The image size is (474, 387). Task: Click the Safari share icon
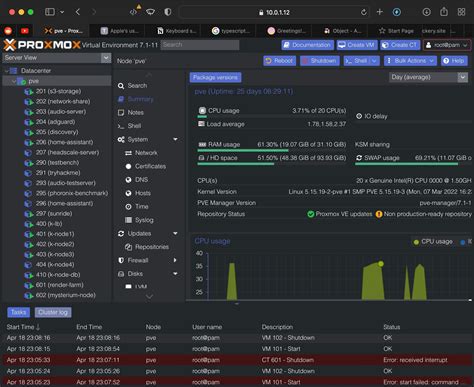point(444,12)
